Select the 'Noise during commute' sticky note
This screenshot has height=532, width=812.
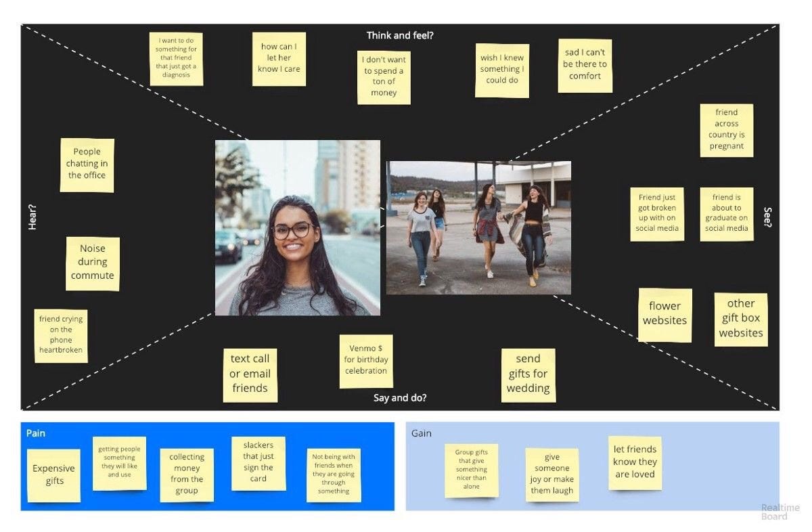[x=93, y=262]
